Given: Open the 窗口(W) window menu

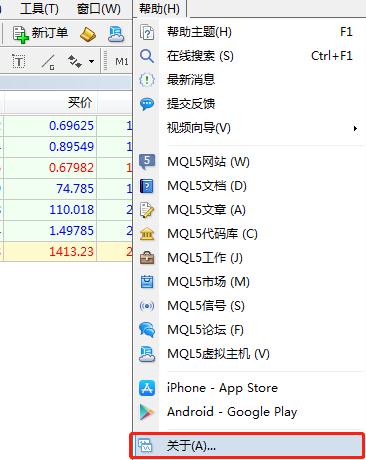Looking at the screenshot, I should 99,8.
